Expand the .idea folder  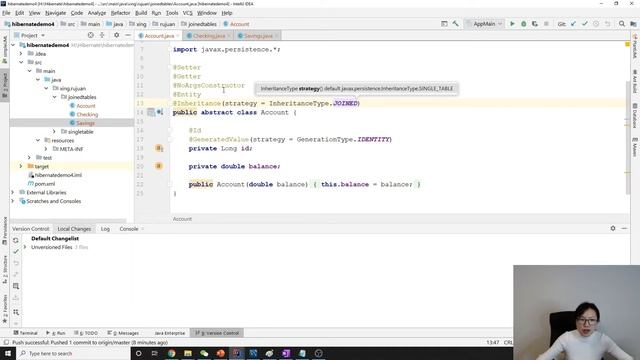coord(21,53)
